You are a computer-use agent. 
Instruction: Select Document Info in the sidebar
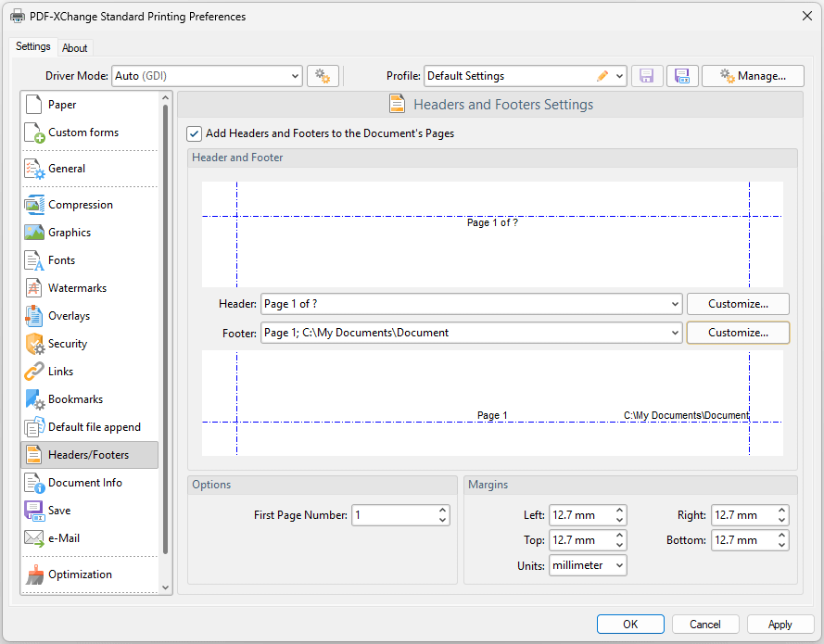tap(85, 483)
